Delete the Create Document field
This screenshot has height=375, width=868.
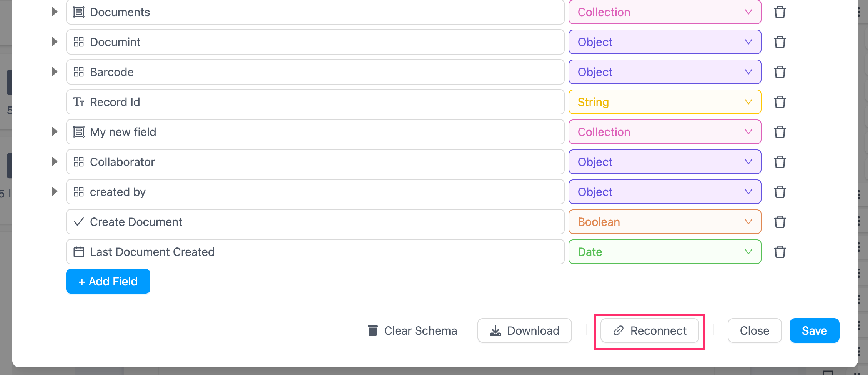[x=780, y=222]
